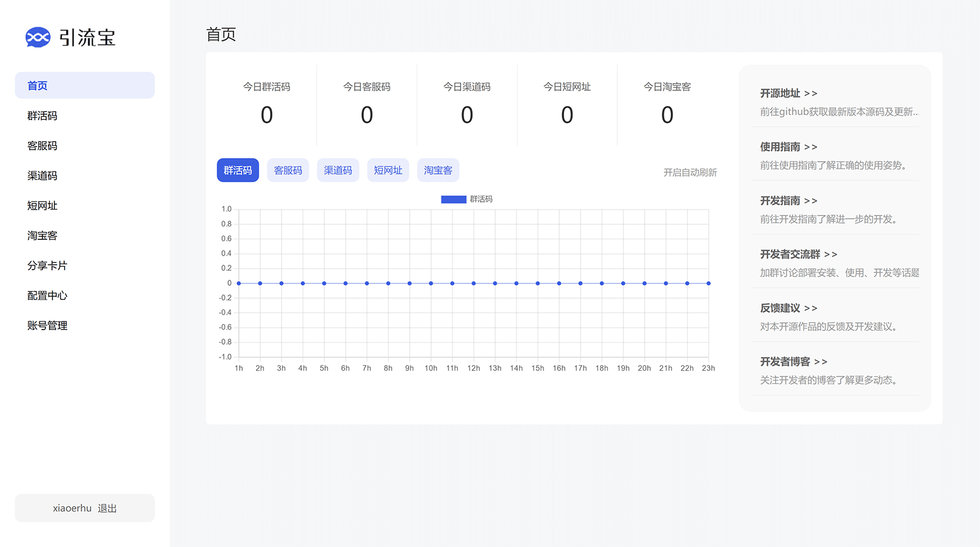Select the 群活码 chart tab
Screen dimensions: 980x547
pyautogui.click(x=238, y=170)
